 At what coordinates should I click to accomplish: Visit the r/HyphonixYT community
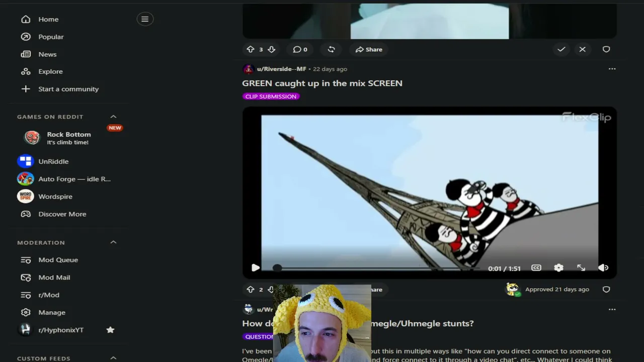(61, 330)
